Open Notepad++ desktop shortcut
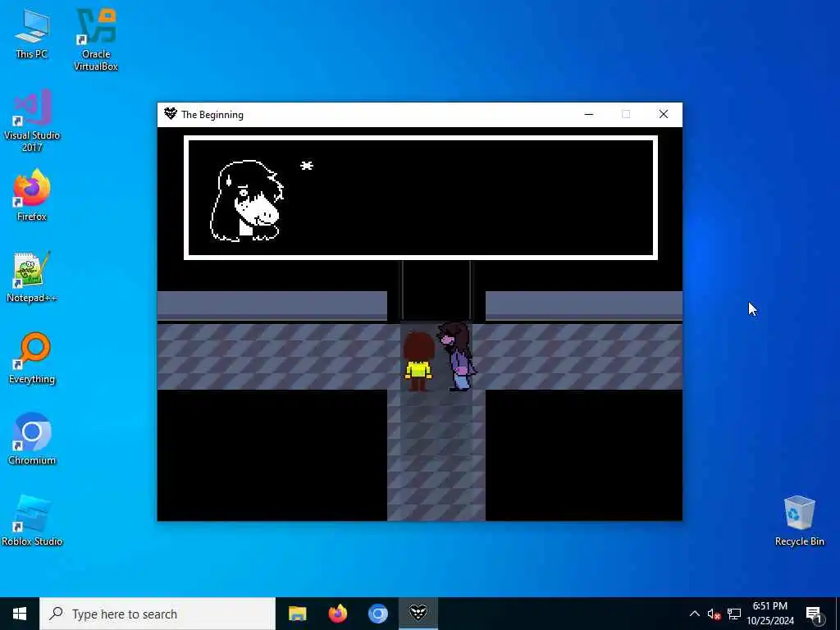This screenshot has height=630, width=840. [x=32, y=277]
